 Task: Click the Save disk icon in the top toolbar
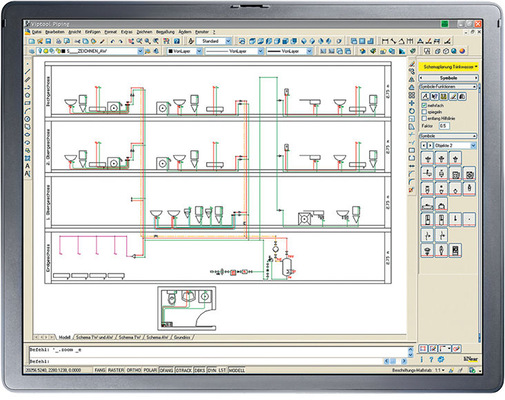pos(48,41)
